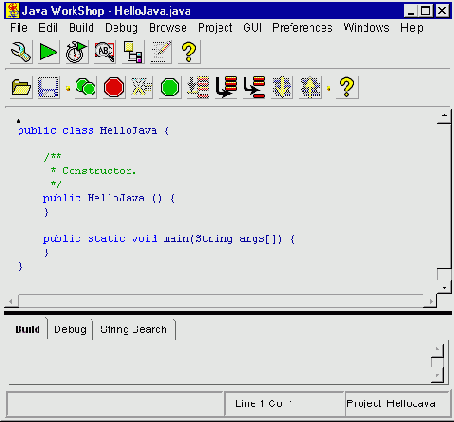This screenshot has height=422, width=454.
Task: Click editor vertical scrollbar down arrow
Action: [x=444, y=287]
